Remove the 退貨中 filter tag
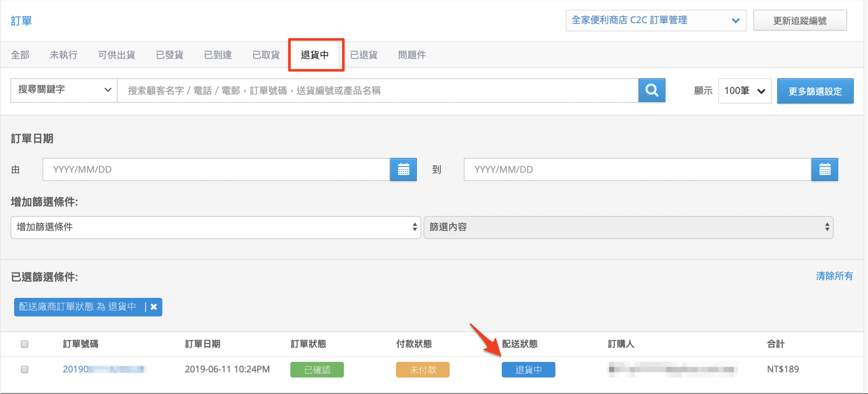Image resolution: width=868 pixels, height=394 pixels. click(153, 307)
